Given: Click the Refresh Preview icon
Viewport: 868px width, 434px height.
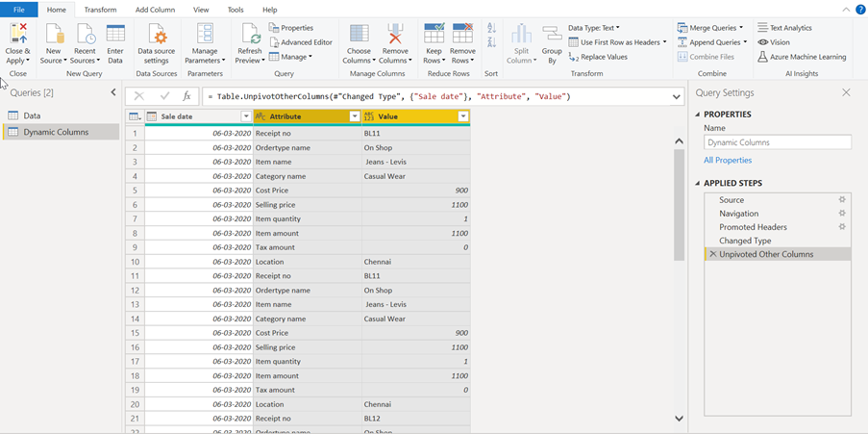Looking at the screenshot, I should [251, 34].
